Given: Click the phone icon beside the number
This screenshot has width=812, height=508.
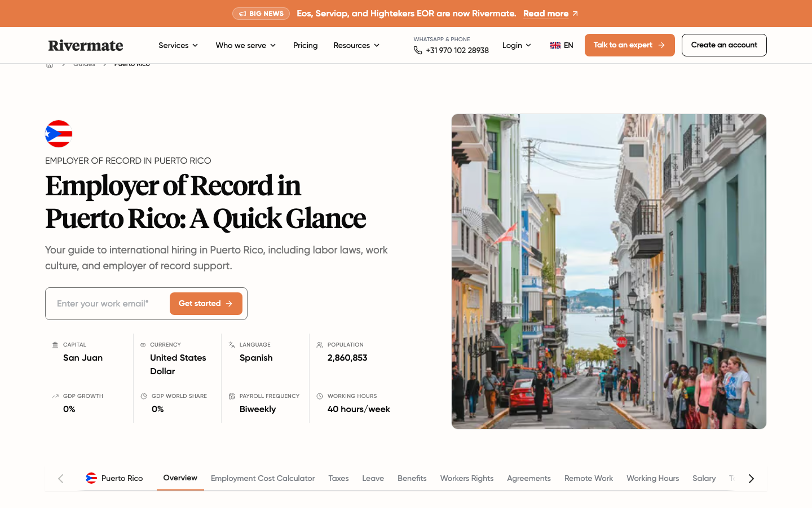Looking at the screenshot, I should pos(418,50).
